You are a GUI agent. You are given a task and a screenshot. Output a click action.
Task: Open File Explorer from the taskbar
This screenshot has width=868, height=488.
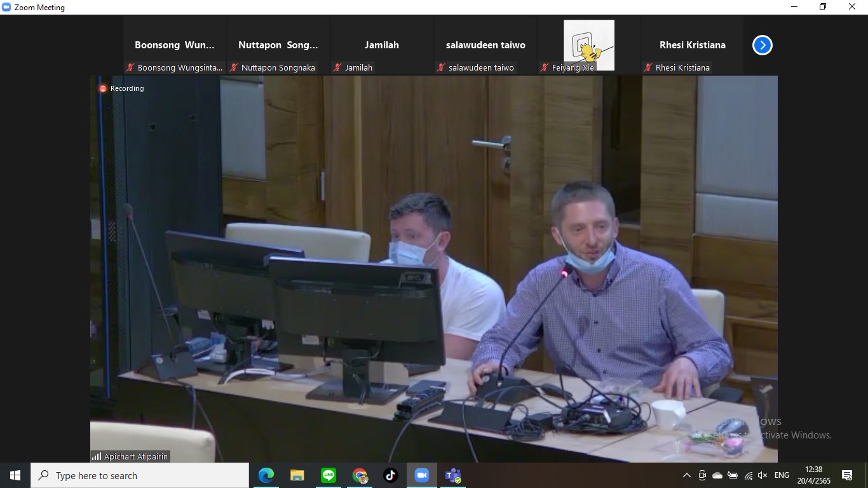297,475
